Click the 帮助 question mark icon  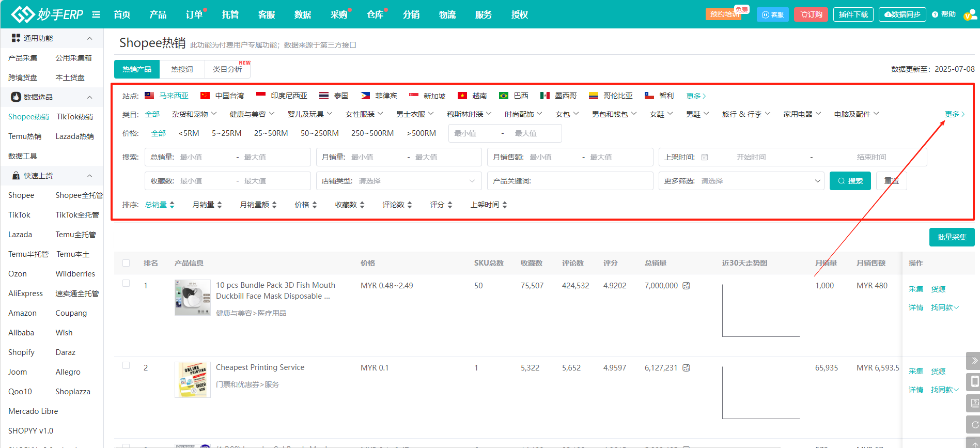click(x=935, y=14)
